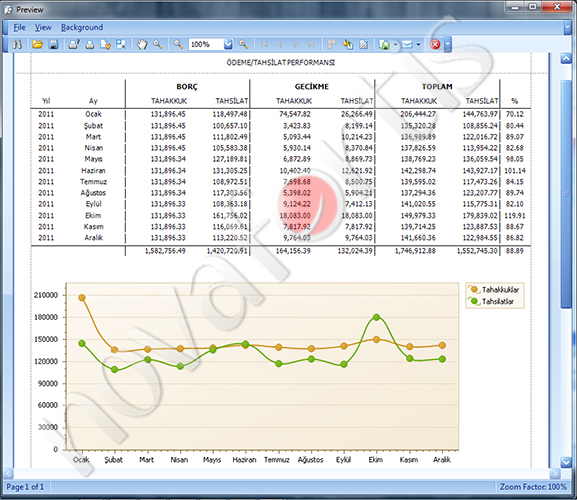
Task: Click the GECİKME column group header
Action: 312,87
